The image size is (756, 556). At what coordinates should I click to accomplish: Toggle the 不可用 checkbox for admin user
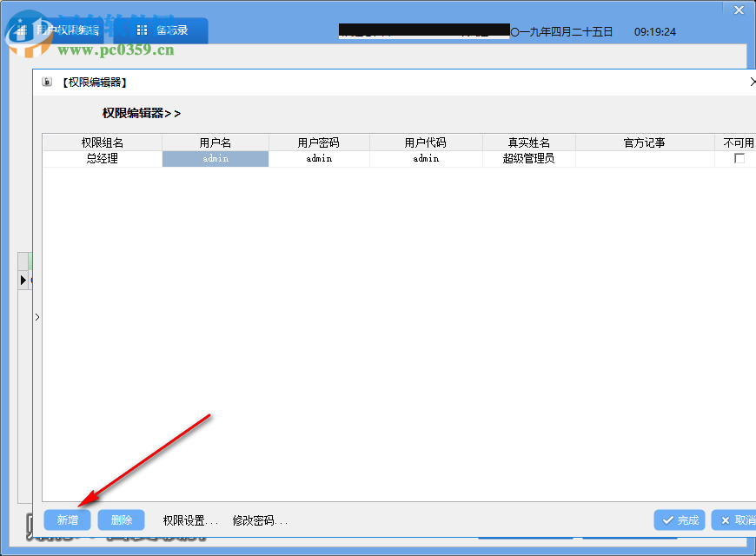tap(739, 158)
